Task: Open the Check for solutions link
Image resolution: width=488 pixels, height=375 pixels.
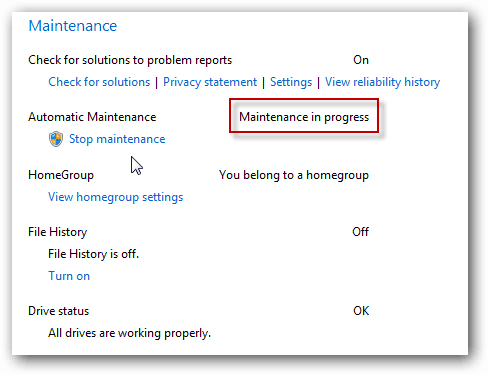Action: click(x=99, y=82)
